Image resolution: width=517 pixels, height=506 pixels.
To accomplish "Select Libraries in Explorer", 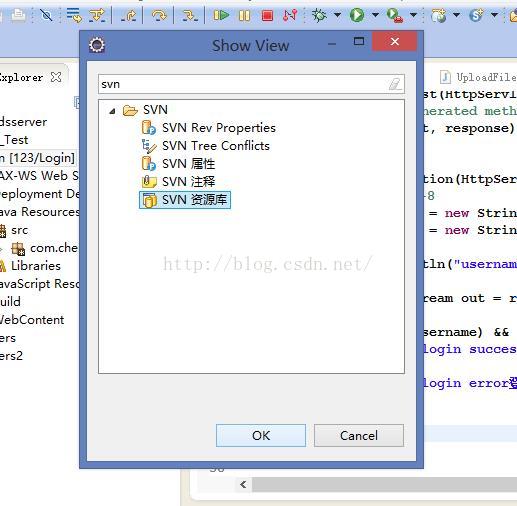I will 36,266.
